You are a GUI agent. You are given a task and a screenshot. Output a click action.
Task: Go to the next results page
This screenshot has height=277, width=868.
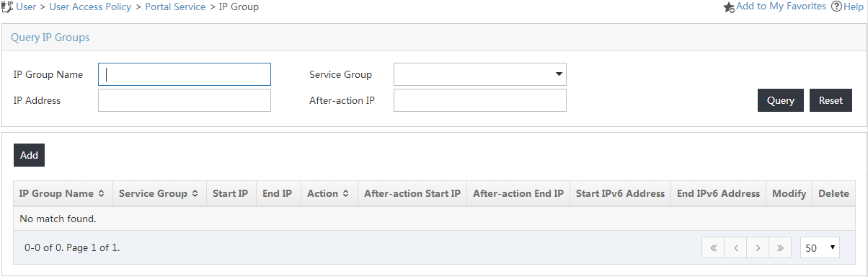coord(758,247)
